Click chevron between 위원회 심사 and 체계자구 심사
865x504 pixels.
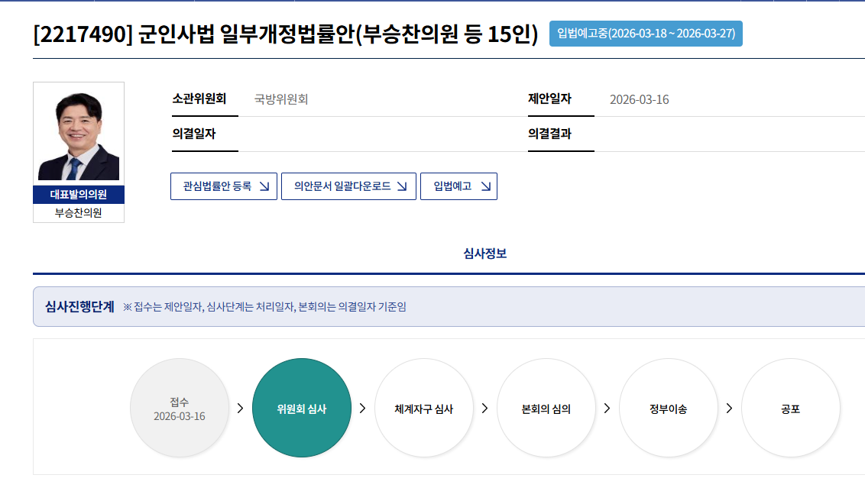pos(362,409)
